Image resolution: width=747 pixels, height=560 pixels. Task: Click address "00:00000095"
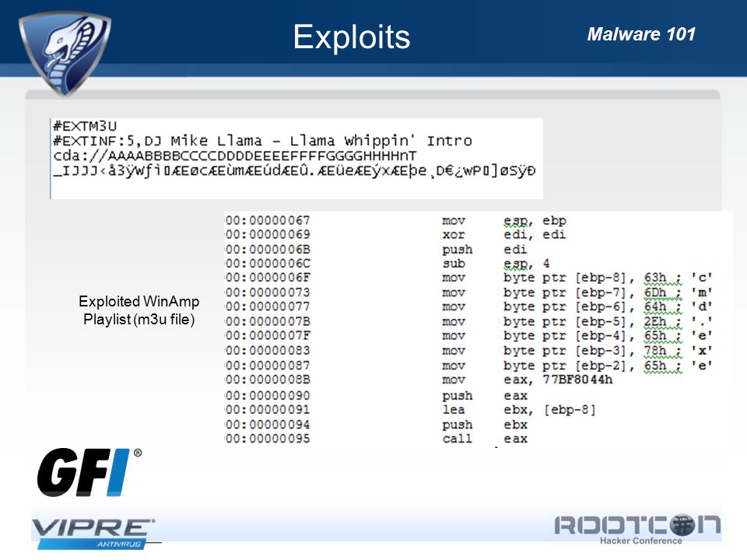coord(268,439)
